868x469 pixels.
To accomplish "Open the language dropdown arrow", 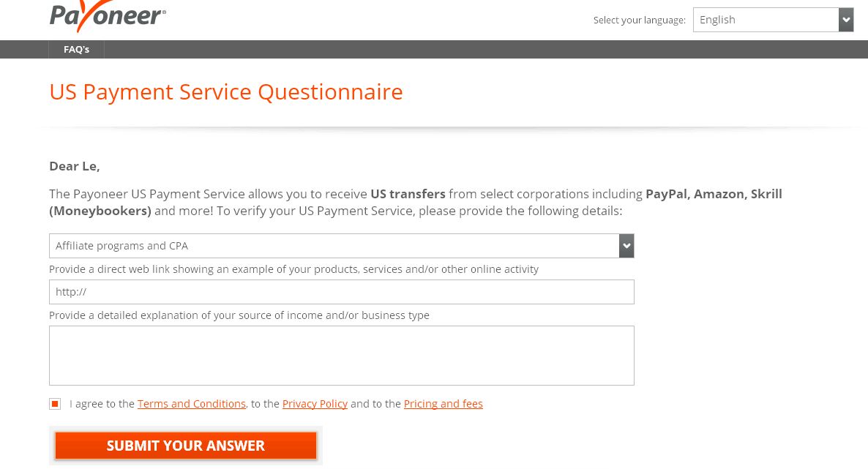I will (846, 20).
